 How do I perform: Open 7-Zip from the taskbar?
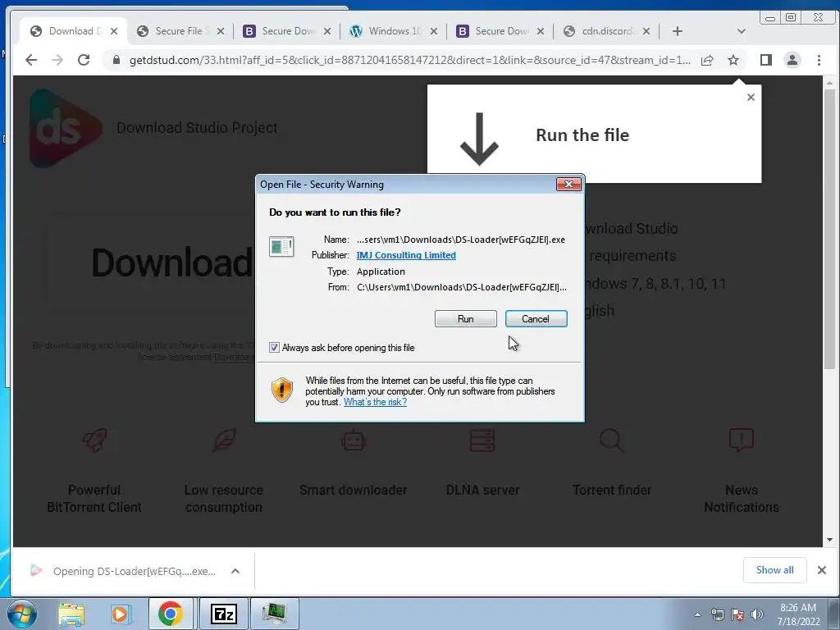click(224, 614)
